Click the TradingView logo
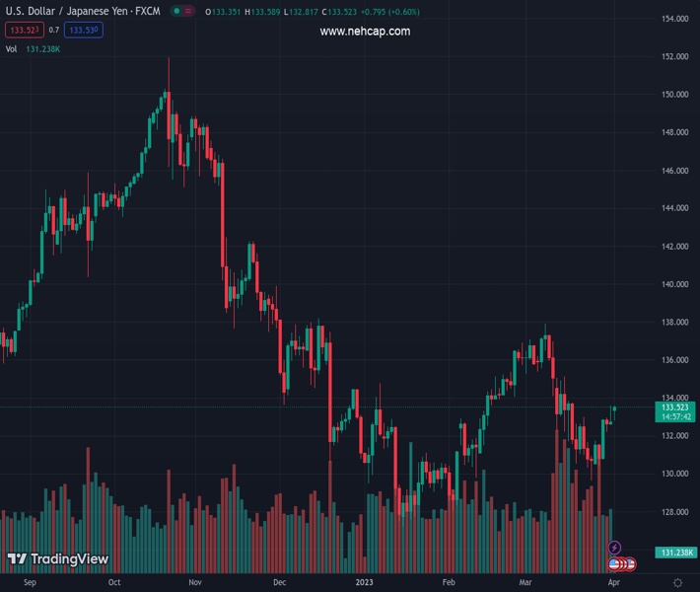700x592 pixels. tap(57, 559)
